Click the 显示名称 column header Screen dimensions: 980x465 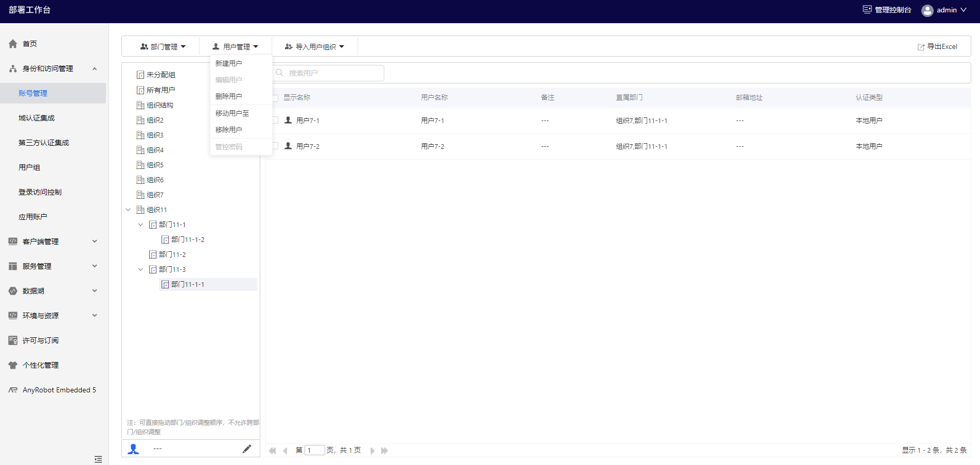pyautogui.click(x=297, y=97)
